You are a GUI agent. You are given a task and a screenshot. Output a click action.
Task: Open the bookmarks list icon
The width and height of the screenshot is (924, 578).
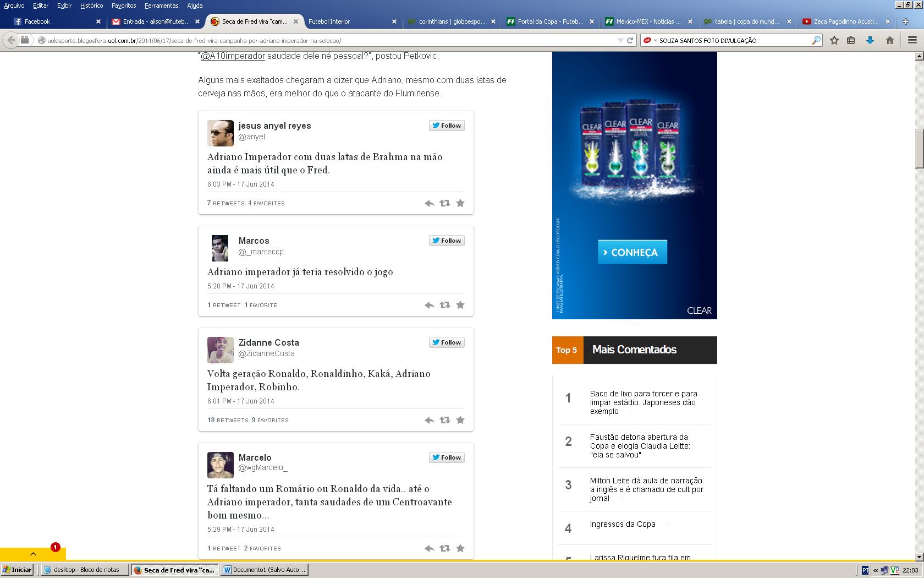click(851, 40)
